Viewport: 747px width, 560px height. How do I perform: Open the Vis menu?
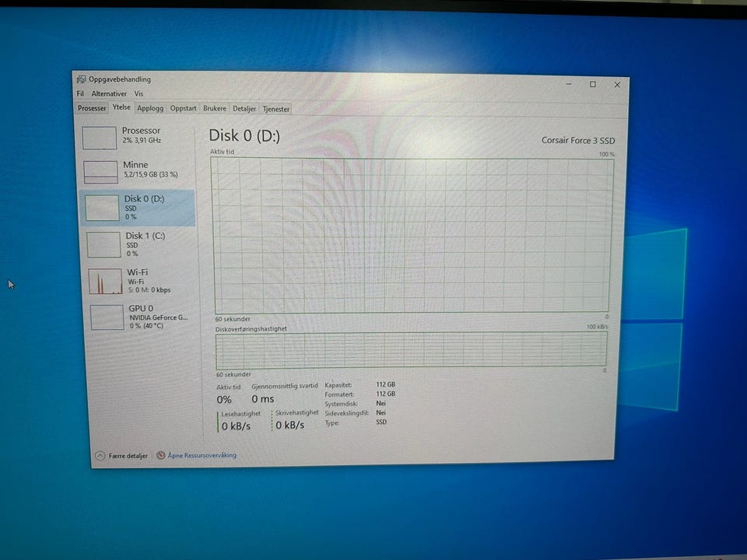coord(139,94)
